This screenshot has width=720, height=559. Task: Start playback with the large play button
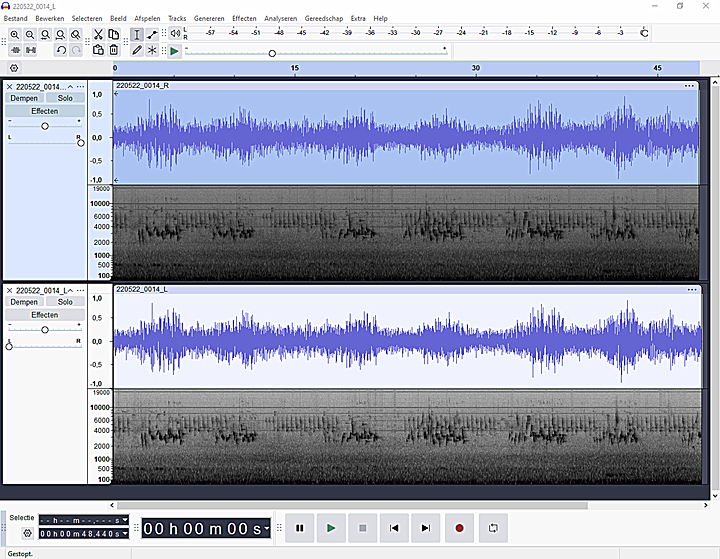pyautogui.click(x=331, y=528)
